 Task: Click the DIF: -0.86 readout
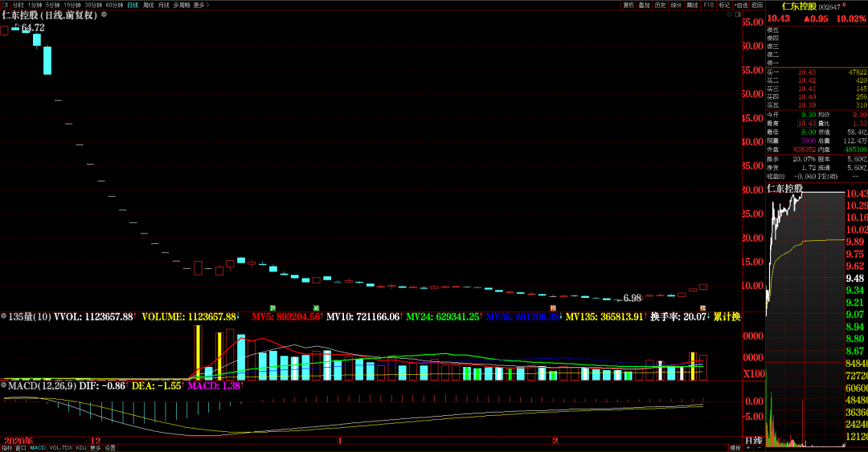click(103, 385)
